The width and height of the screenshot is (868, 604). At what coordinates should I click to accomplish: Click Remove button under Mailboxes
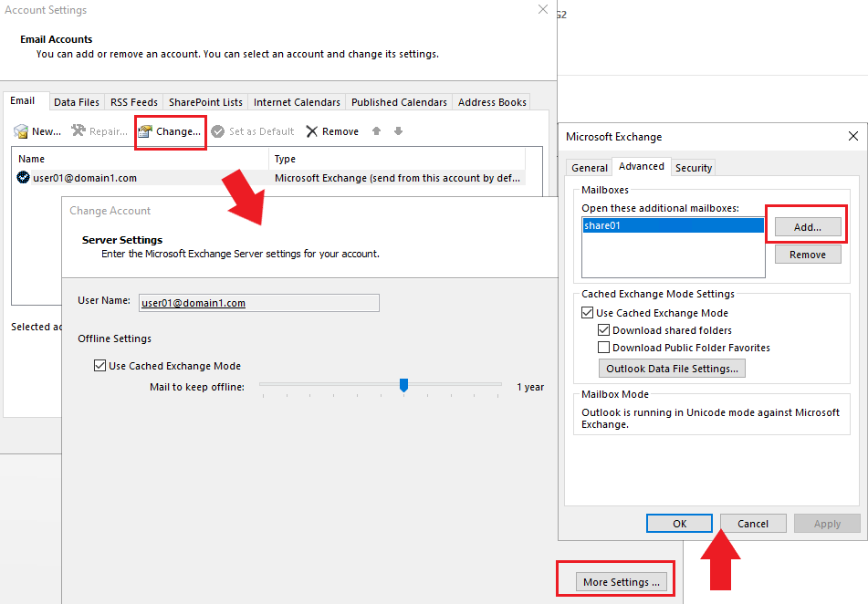(x=808, y=255)
